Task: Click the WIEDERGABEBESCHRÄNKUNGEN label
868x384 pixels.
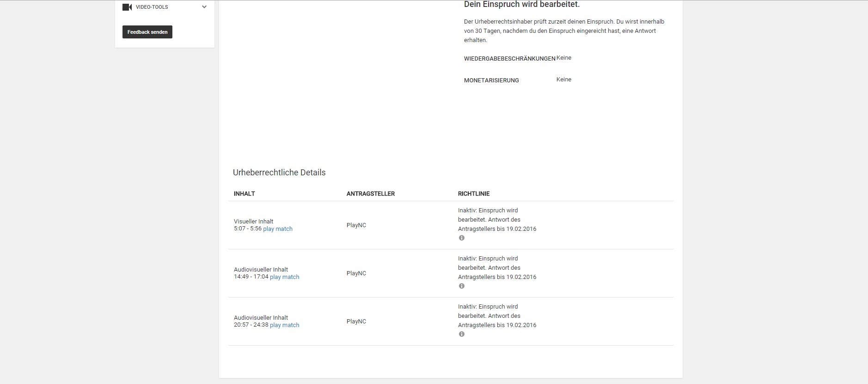Action: [510, 59]
